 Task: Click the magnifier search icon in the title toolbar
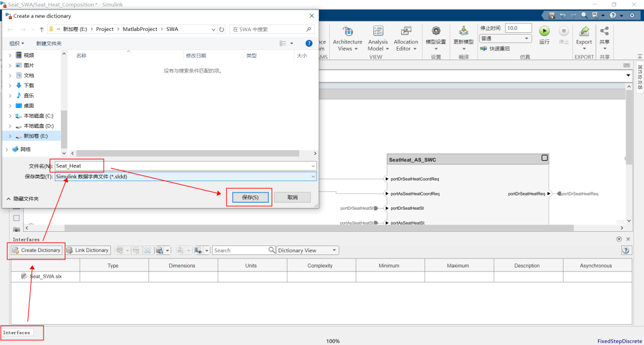[584, 15]
